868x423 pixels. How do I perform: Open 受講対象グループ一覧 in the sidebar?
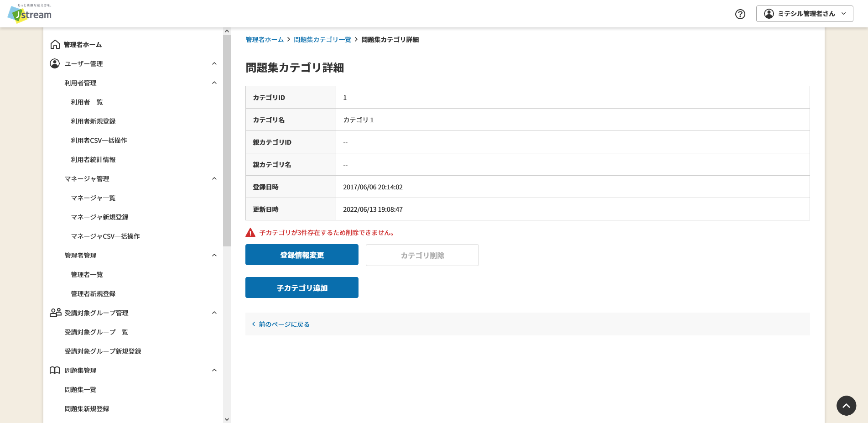click(96, 332)
